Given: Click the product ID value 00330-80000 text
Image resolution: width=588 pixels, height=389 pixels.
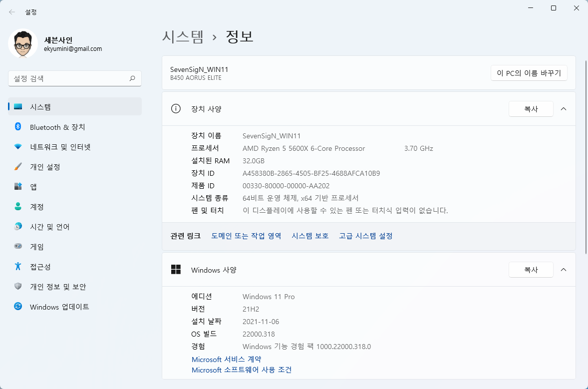Looking at the screenshot, I should 286,186.
